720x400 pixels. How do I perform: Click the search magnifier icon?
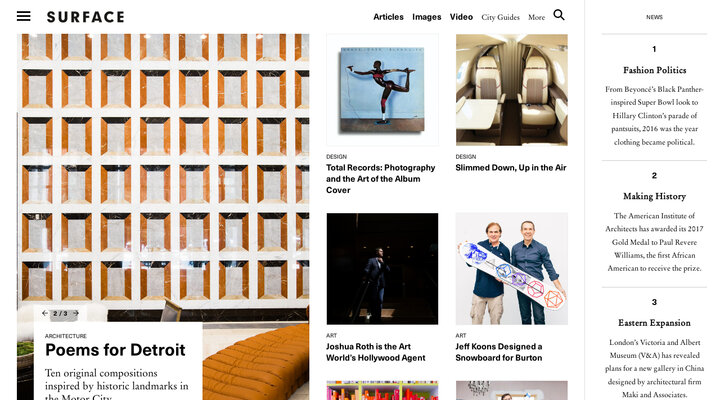coord(559,15)
